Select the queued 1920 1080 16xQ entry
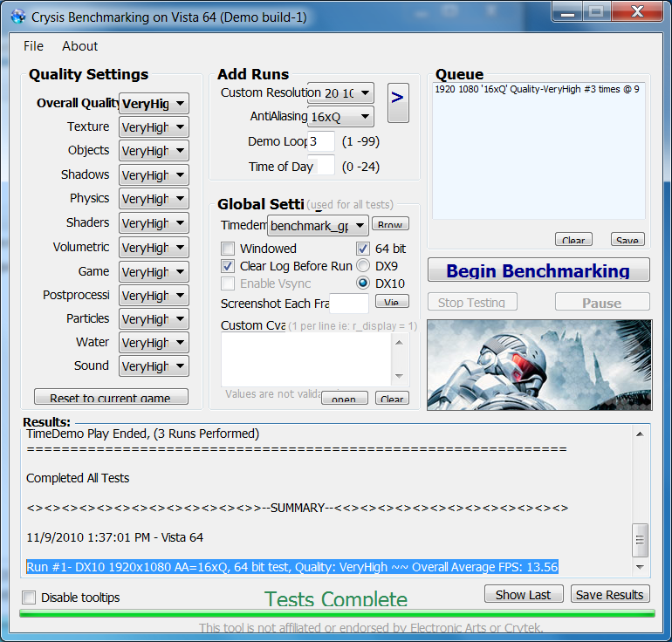Screen dimensions: 672x642 click(537, 89)
